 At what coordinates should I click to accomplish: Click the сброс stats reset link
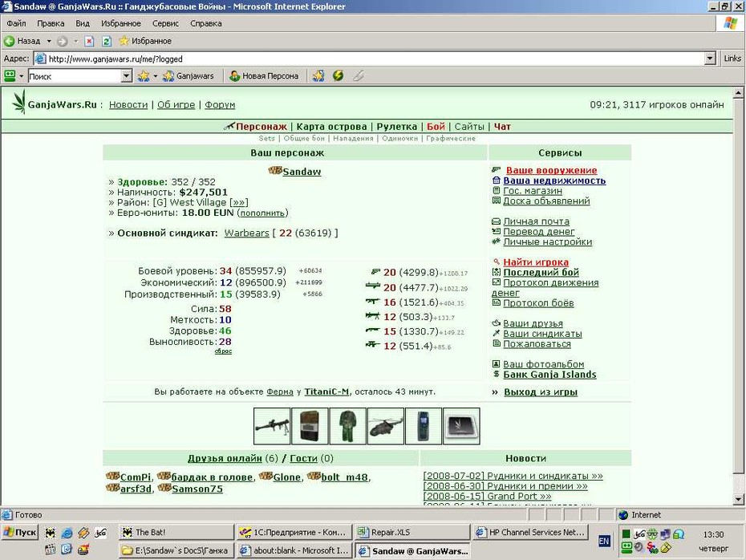223,351
